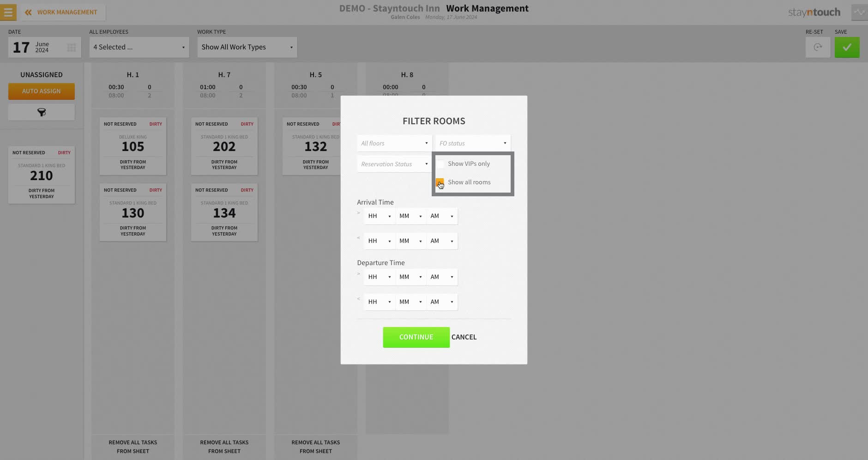Open the calendar date picker icon

click(72, 48)
